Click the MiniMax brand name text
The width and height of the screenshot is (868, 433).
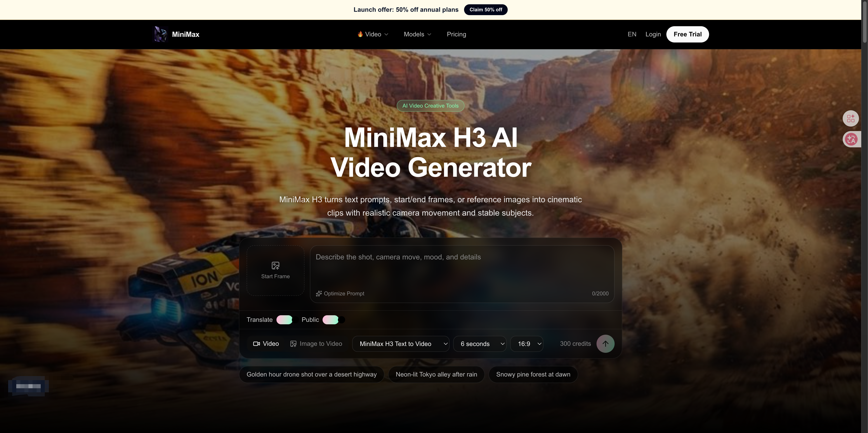tap(186, 34)
